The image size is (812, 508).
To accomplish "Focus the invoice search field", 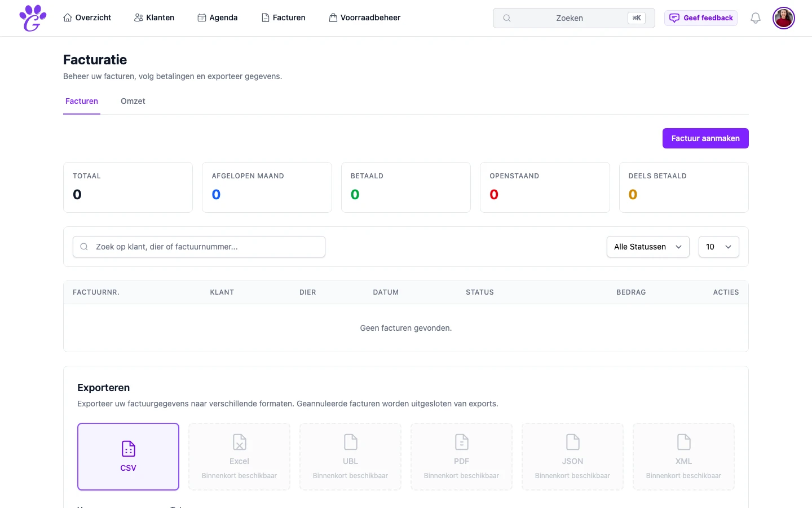I will [199, 247].
